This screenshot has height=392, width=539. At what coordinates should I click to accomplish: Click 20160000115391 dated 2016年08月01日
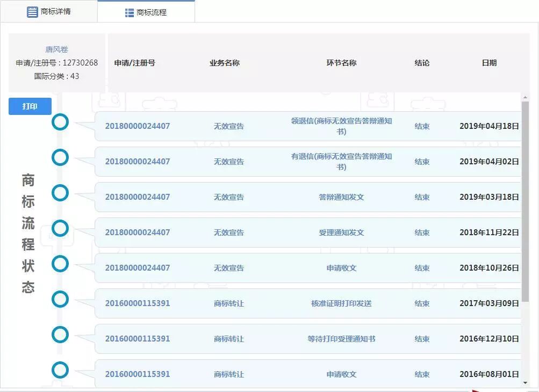tap(138, 374)
